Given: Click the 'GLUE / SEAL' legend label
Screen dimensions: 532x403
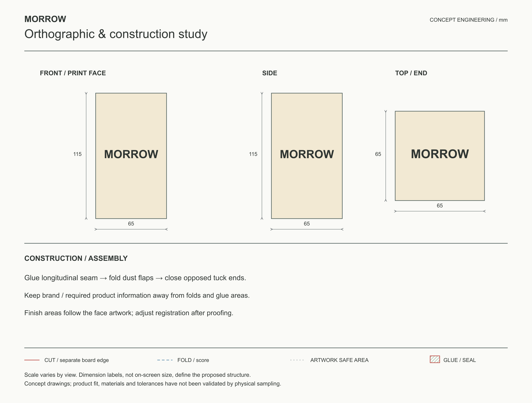Looking at the screenshot, I should (x=460, y=360).
